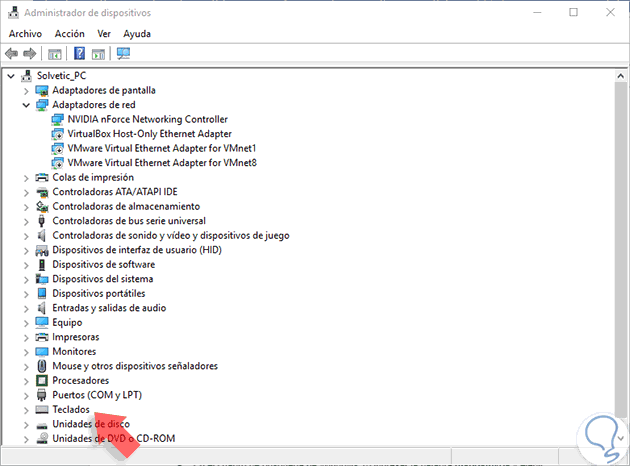
Task: Expand Colas de impresión chevron
Action: click(x=26, y=178)
